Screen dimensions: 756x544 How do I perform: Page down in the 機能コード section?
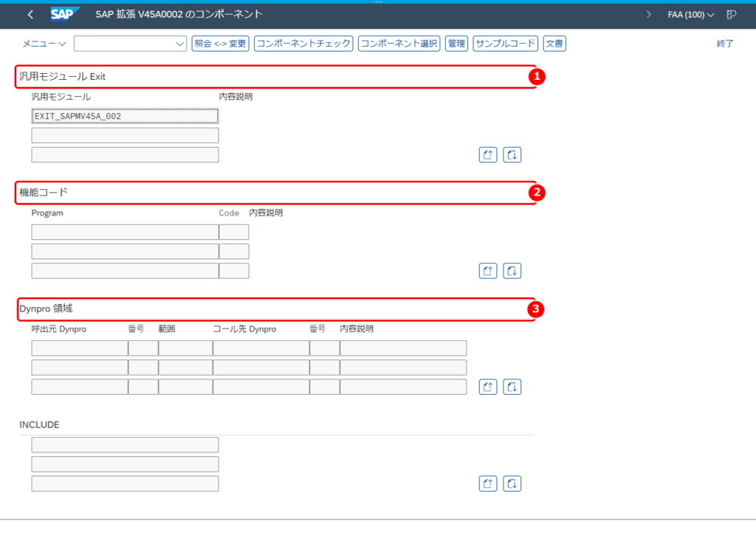coord(512,271)
